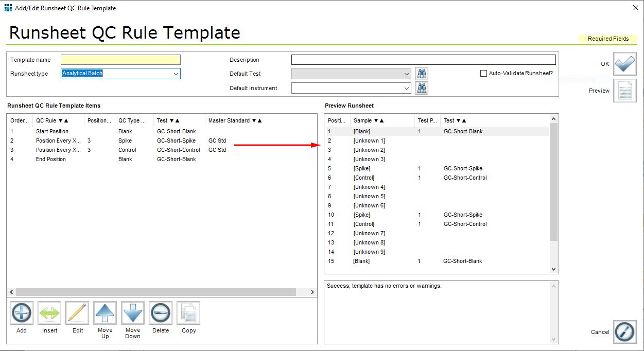Viewport: 644px width, 351px height.
Task: Click the Move Down arrow icon
Action: 132,312
